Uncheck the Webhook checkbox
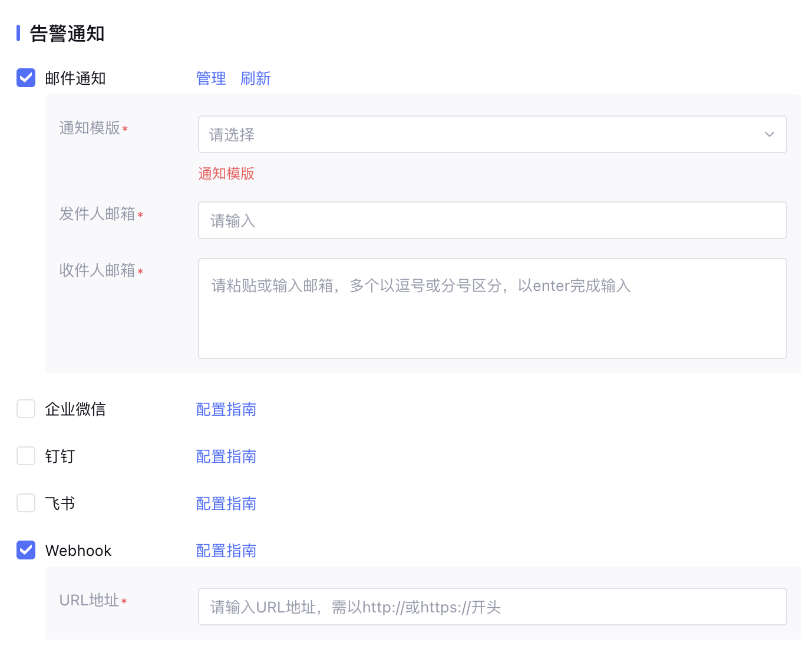The height and width of the screenshot is (656, 812). point(26,550)
